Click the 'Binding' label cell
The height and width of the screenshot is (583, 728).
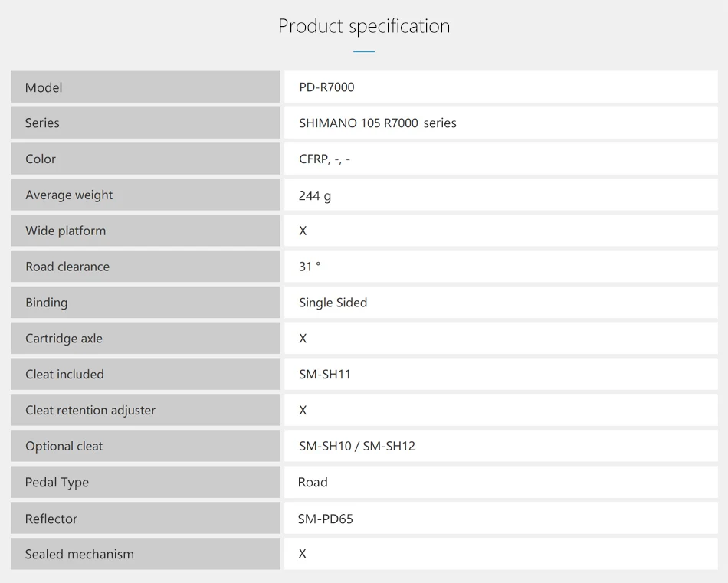146,302
